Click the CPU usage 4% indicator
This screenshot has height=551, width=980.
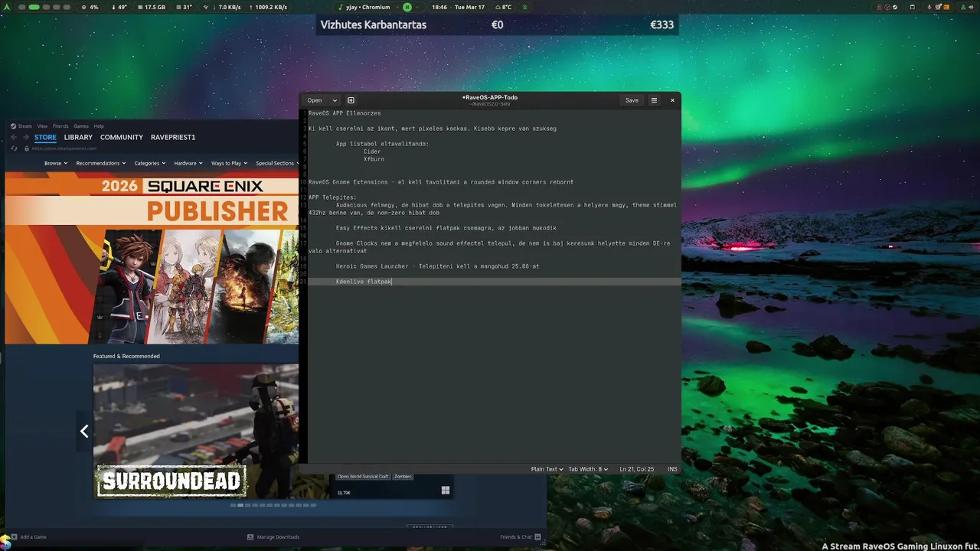tap(90, 7)
